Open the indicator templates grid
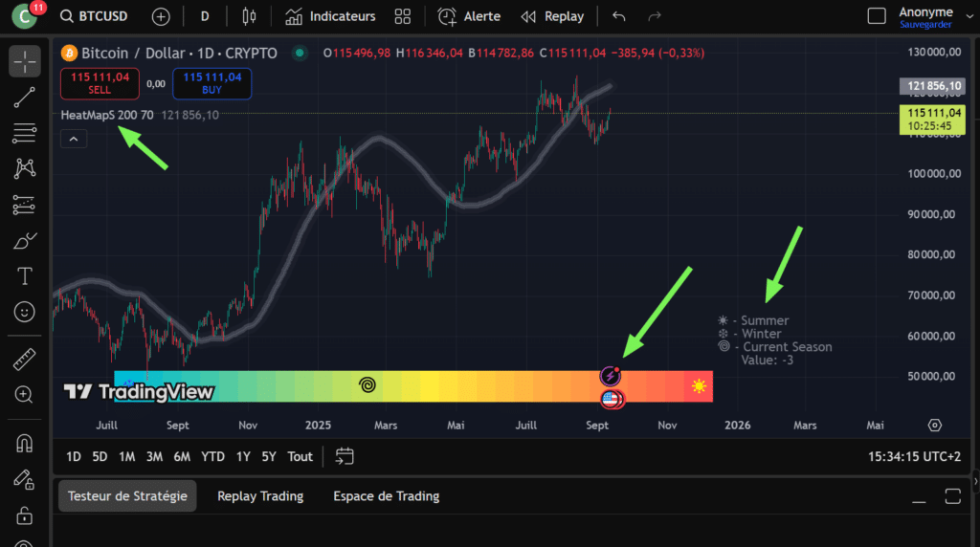This screenshot has height=547, width=980. click(x=403, y=17)
